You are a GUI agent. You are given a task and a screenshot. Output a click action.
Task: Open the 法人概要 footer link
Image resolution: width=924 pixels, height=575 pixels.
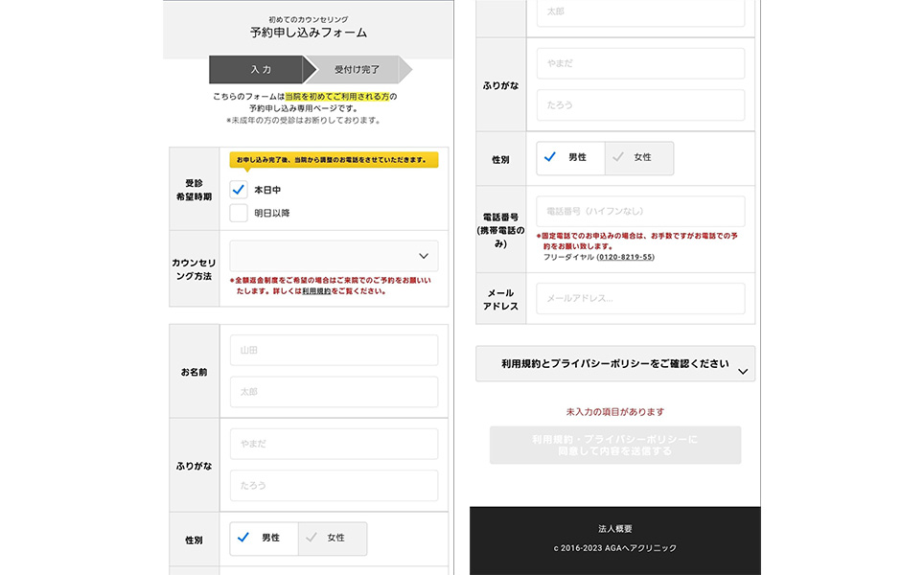[615, 528]
